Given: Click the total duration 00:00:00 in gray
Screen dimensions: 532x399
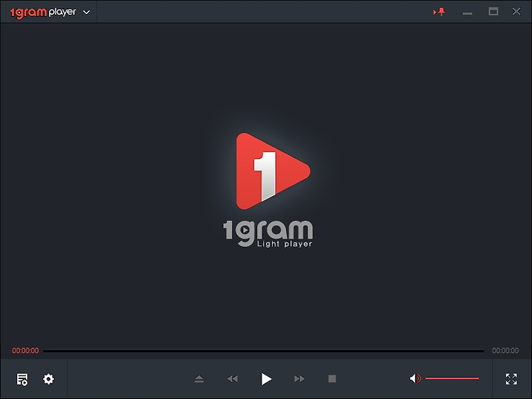Looking at the screenshot, I should (x=505, y=351).
